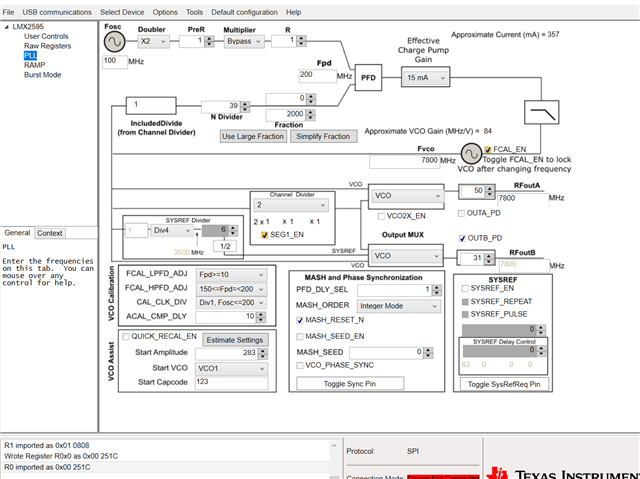Viewport: 640px width, 479px height.
Task: Open the Options menu
Action: 165,12
